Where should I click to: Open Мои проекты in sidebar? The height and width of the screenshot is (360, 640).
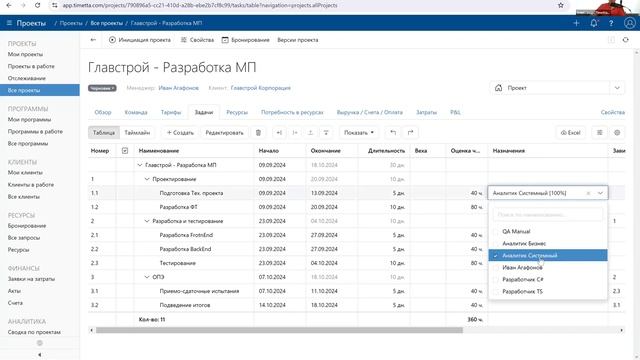pyautogui.click(x=25, y=54)
